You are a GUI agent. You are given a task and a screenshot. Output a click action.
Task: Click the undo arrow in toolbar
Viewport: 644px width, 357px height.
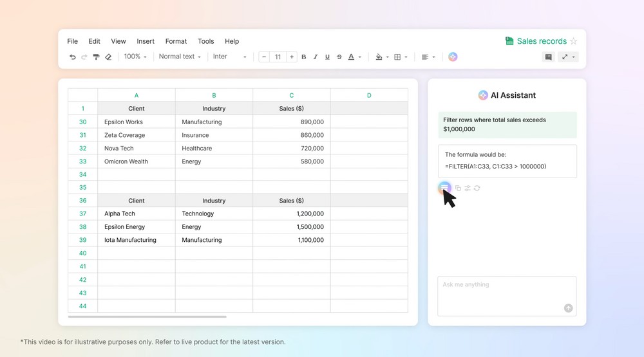click(73, 57)
